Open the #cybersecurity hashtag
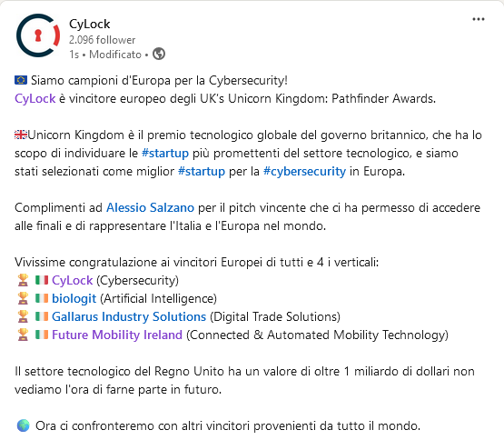Screen dimensions: 504x440 click(x=305, y=171)
